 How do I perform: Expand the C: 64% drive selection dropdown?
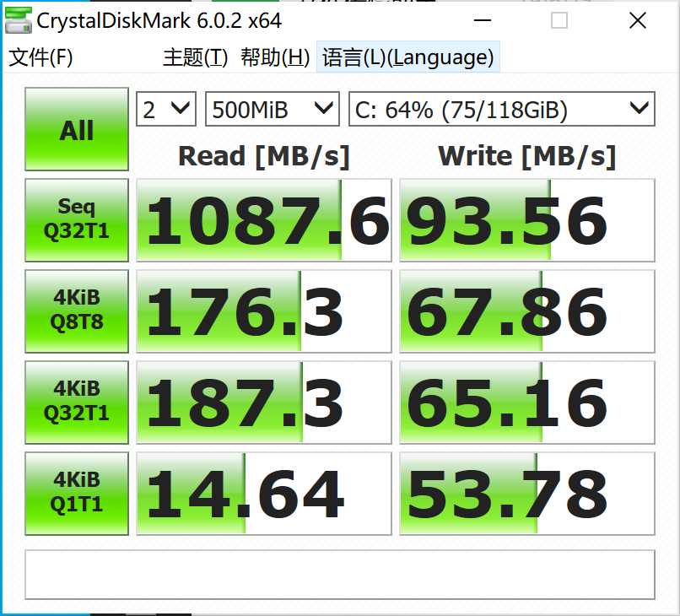click(502, 109)
